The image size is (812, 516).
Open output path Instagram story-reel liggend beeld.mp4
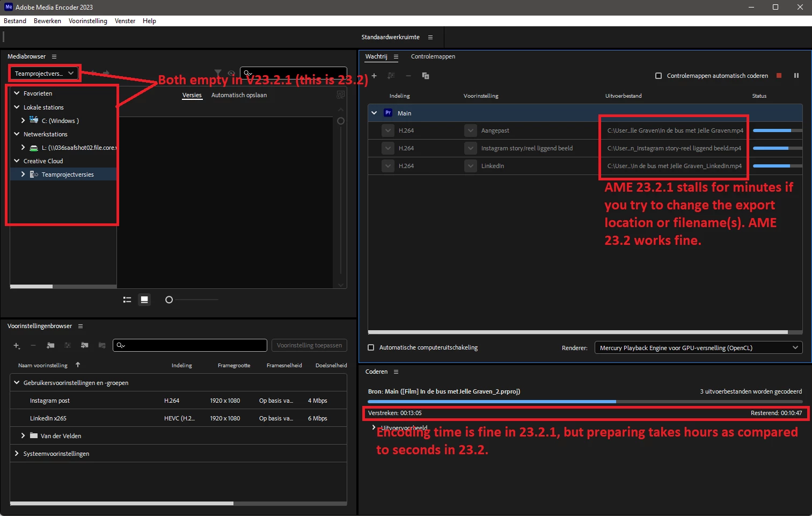click(674, 148)
